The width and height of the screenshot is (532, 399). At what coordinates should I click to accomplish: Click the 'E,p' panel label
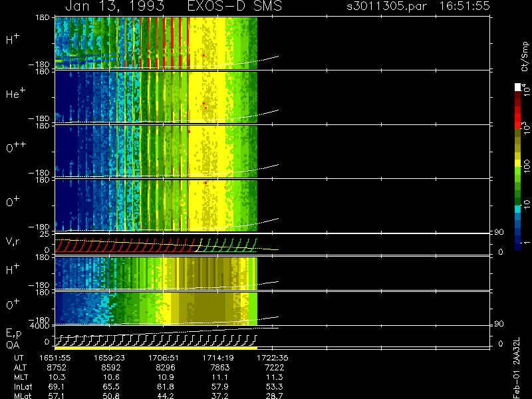coord(13,334)
